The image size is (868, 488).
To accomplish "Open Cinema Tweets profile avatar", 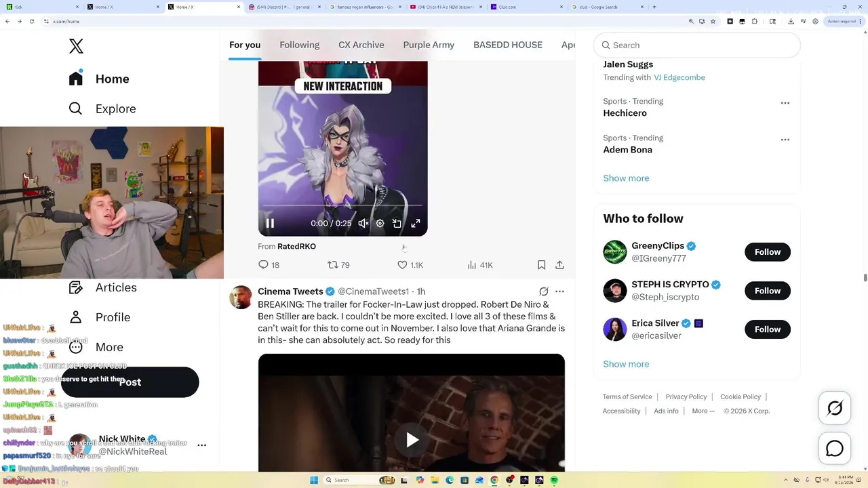I will click(241, 297).
